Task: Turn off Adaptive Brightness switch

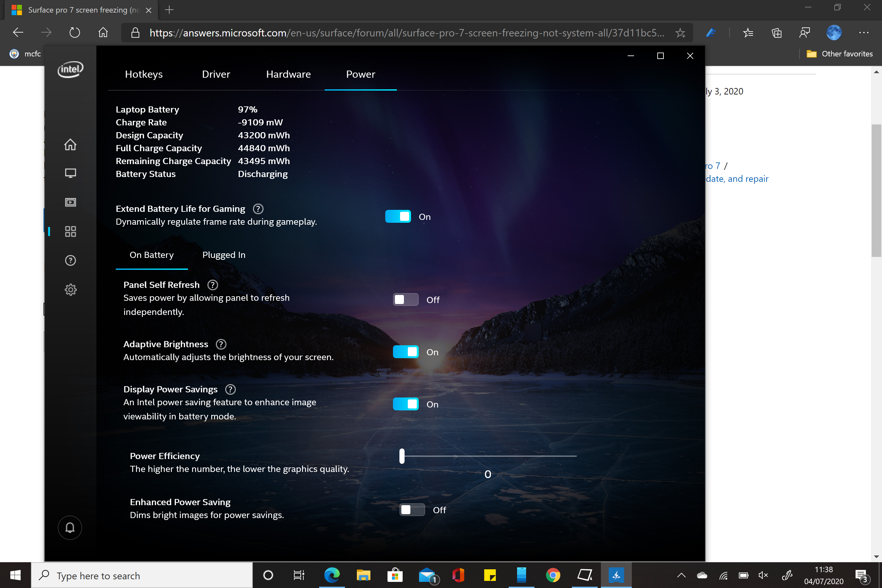Action: 405,352
